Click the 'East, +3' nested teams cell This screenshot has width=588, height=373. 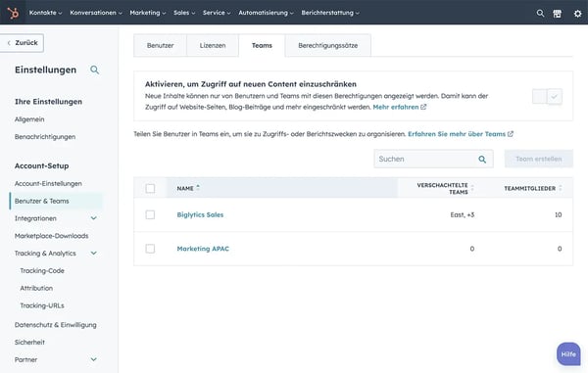tap(463, 215)
